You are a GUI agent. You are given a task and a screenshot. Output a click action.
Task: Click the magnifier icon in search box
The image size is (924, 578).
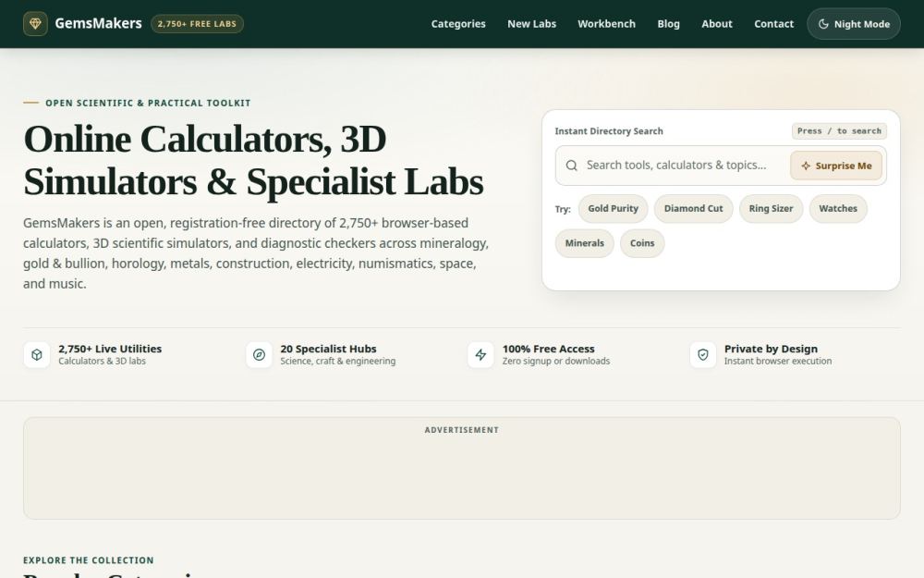click(572, 166)
